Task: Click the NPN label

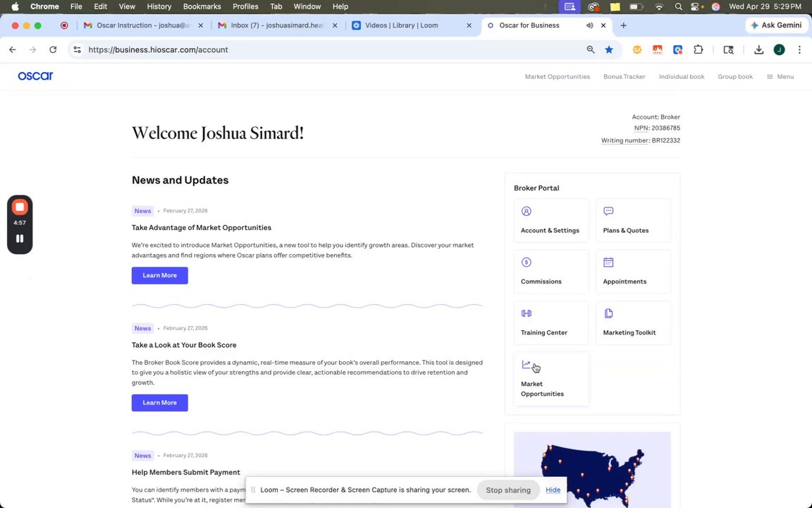Action: [x=641, y=128]
